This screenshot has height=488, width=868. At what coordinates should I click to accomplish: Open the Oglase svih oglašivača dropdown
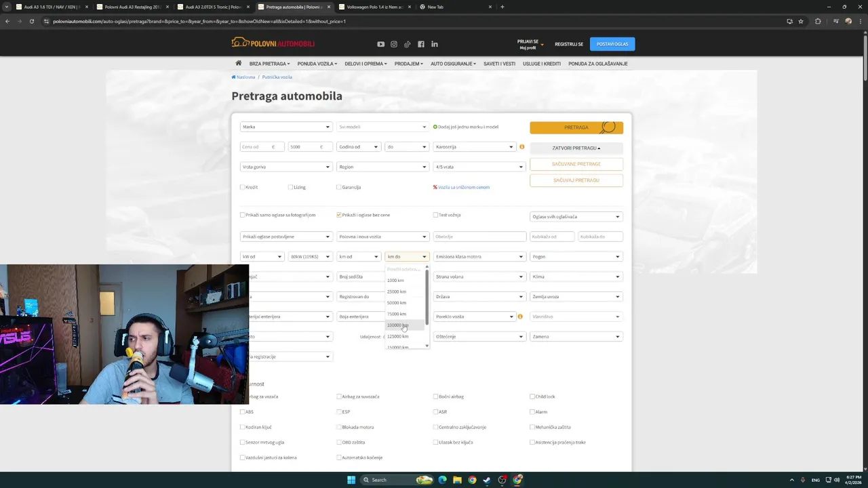coord(576,217)
